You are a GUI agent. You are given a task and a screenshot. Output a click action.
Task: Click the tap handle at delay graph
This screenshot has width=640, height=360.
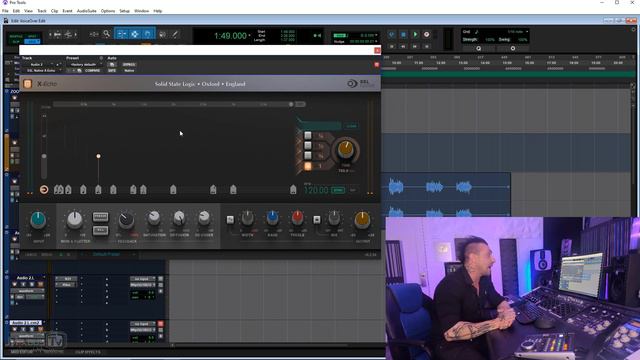[x=98, y=156]
